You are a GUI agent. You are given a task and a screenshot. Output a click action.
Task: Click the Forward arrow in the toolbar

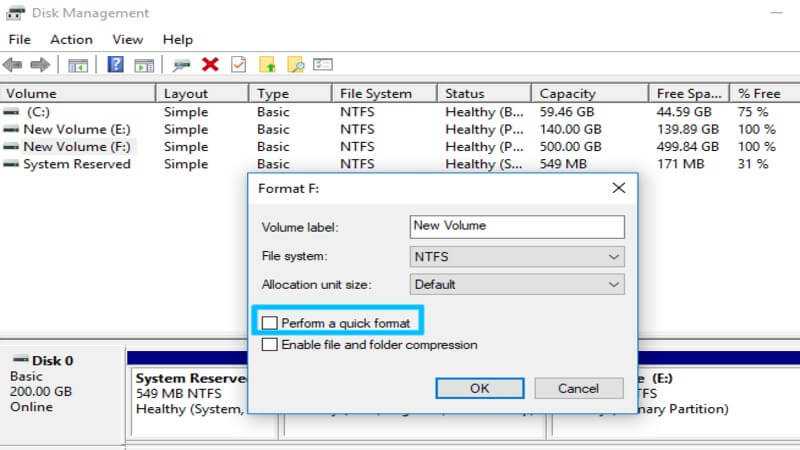[x=40, y=65]
